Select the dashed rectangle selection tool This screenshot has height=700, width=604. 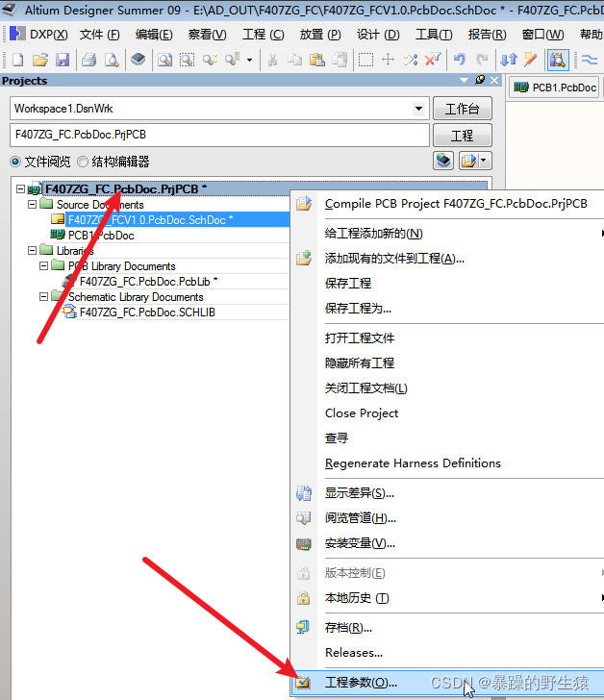(x=365, y=60)
